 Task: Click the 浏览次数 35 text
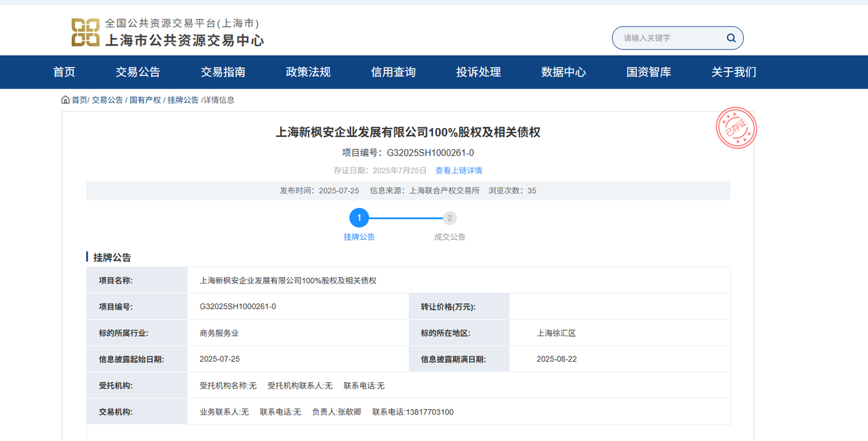pos(513,191)
